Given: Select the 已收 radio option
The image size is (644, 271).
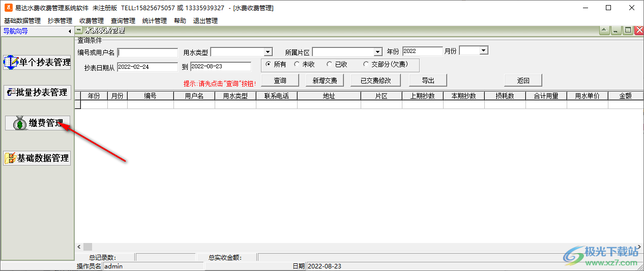Looking at the screenshot, I should tap(337, 64).
